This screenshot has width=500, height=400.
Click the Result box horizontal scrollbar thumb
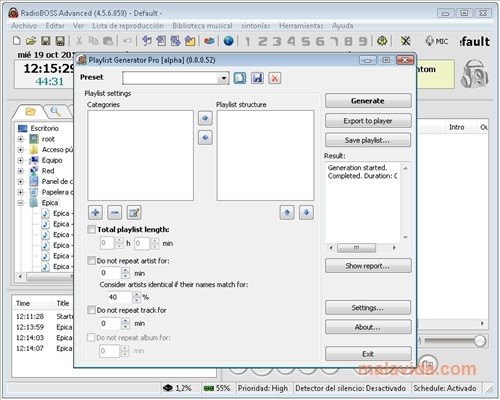click(x=356, y=248)
